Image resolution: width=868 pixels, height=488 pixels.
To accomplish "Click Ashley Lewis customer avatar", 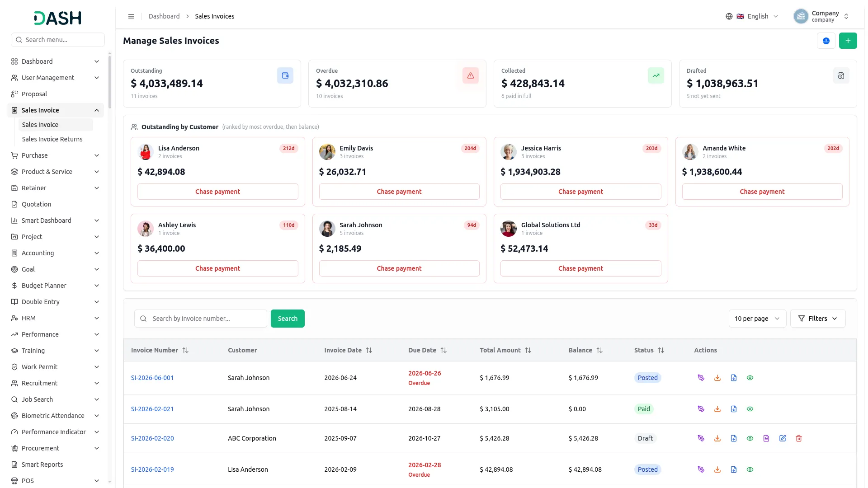I will coord(146,229).
